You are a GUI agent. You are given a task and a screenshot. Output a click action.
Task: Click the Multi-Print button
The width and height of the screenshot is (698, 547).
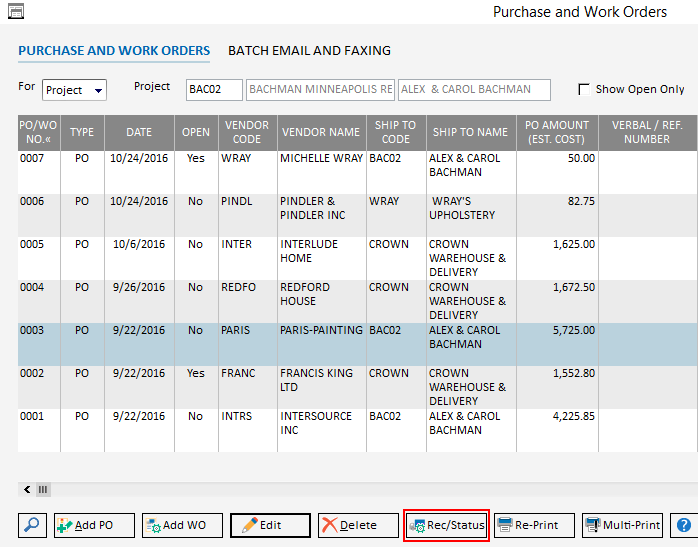[622, 525]
